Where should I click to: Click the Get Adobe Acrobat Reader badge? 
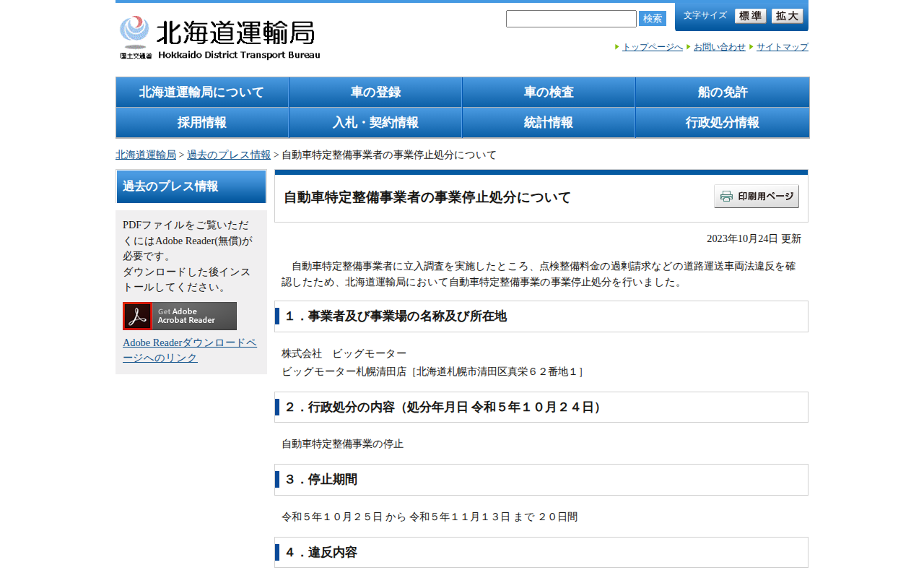[x=180, y=316]
